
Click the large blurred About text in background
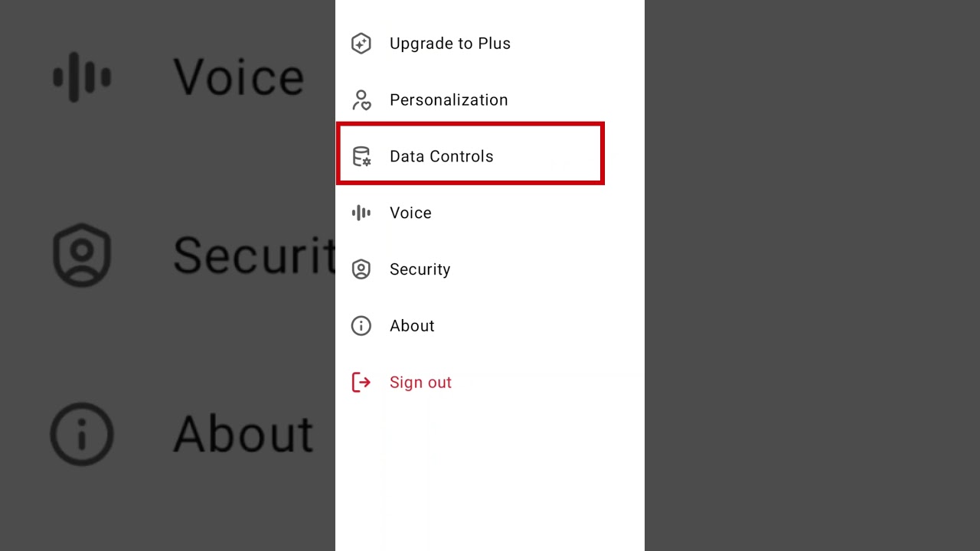[243, 435]
